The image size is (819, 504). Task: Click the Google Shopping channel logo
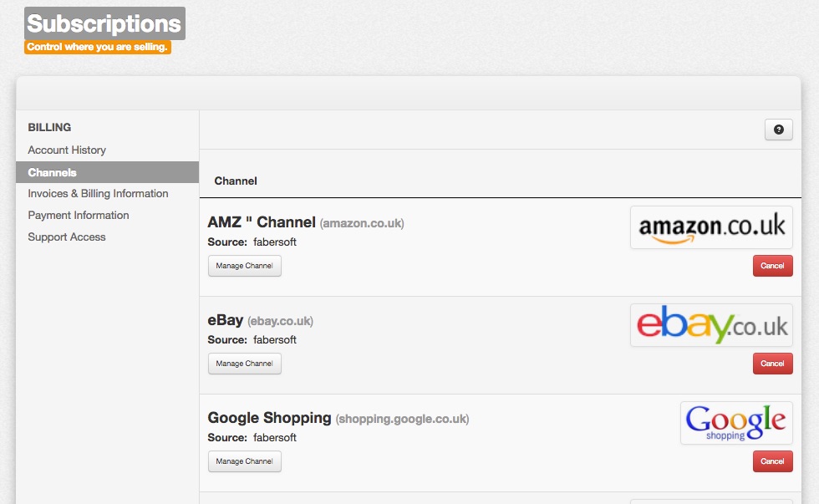[735, 422]
